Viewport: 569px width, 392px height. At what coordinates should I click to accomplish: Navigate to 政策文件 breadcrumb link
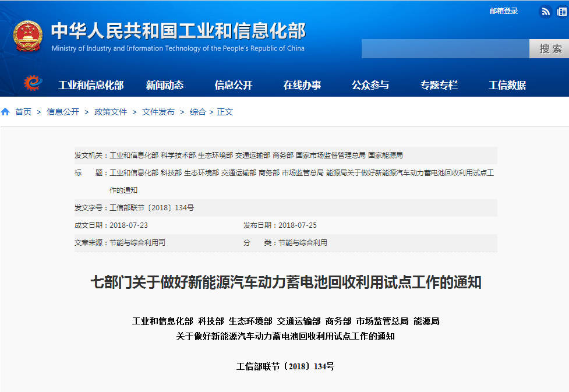tap(111, 112)
